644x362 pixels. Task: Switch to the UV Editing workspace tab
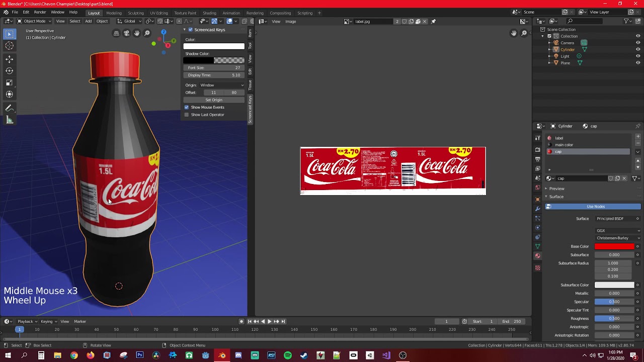159,13
